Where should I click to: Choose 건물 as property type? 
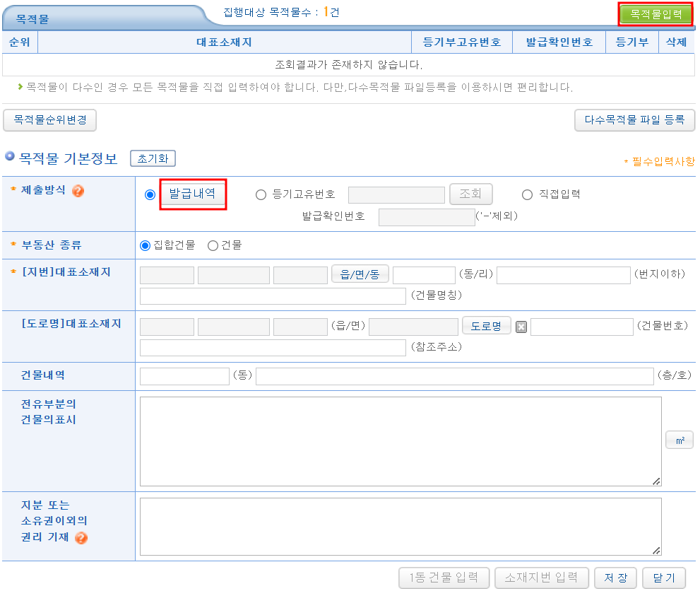(x=213, y=246)
